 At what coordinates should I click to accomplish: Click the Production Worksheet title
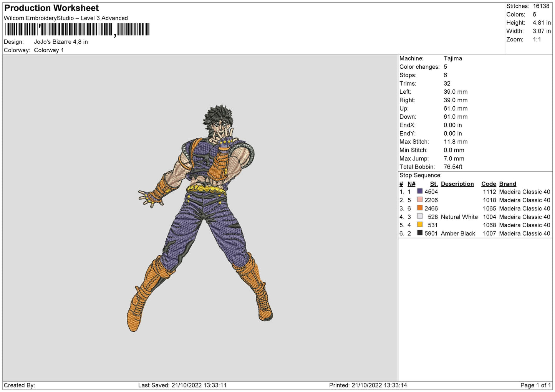[x=51, y=8]
